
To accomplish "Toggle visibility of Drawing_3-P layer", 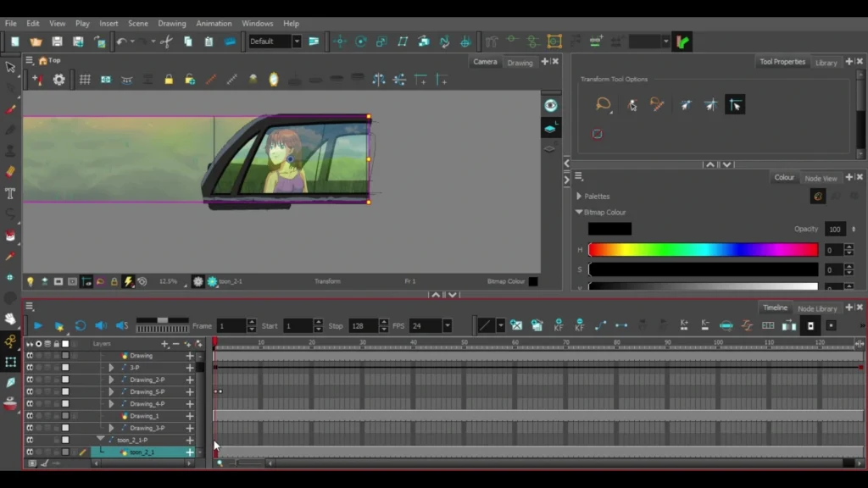I will [x=30, y=428].
